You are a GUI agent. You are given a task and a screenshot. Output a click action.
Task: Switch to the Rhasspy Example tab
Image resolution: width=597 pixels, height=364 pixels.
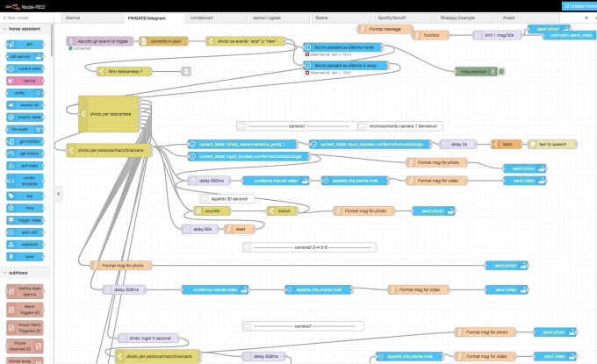(467, 18)
